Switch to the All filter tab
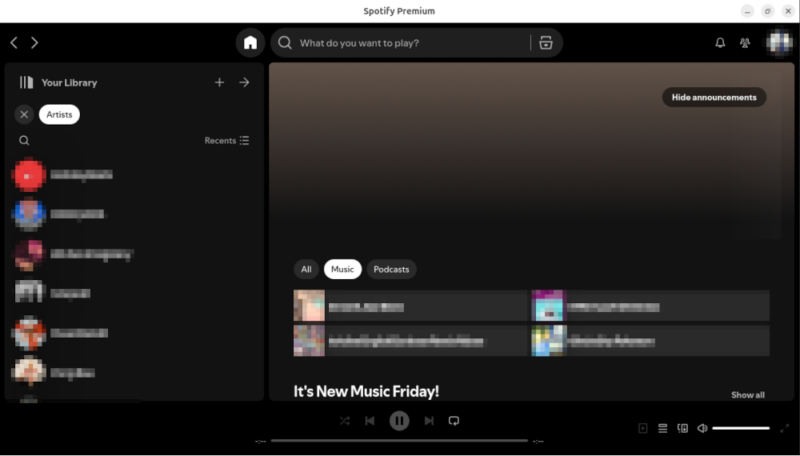Screen dimensions: 800x456 (x=306, y=269)
